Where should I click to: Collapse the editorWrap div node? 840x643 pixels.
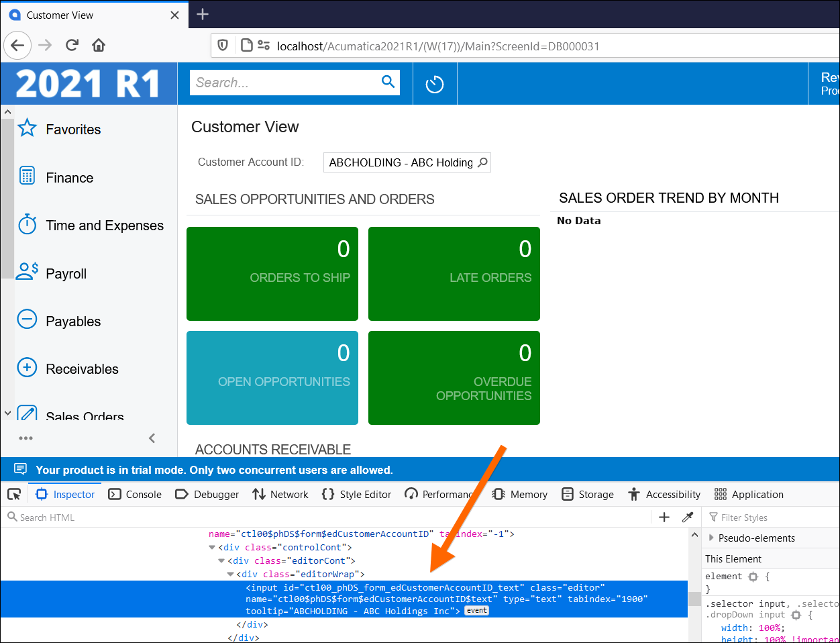tap(231, 575)
